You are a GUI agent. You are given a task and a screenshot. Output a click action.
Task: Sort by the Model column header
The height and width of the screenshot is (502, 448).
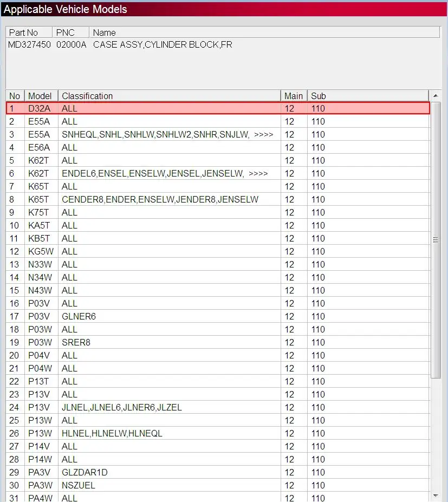click(41, 96)
